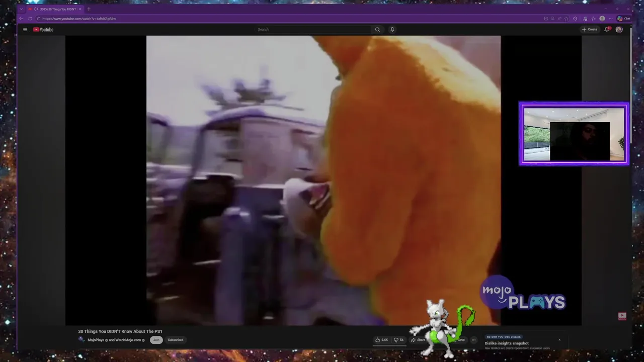Click the magnifier search button
This screenshot has height=362, width=644.
pyautogui.click(x=377, y=30)
